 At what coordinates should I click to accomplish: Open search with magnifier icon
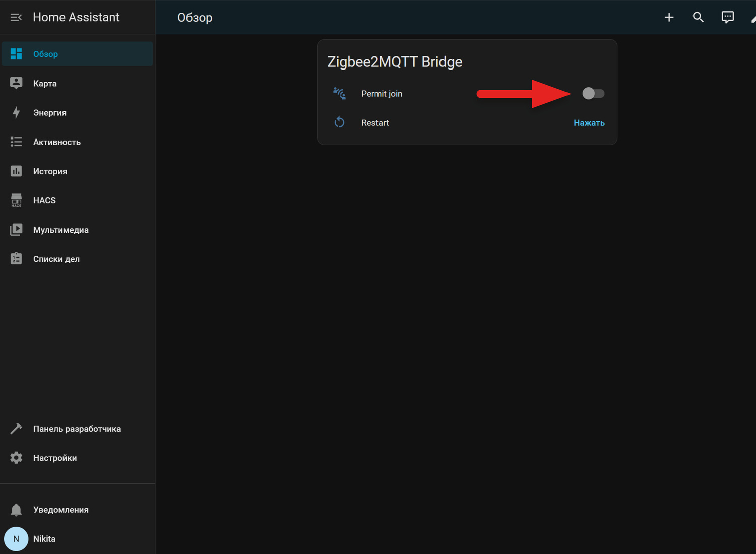click(x=698, y=17)
